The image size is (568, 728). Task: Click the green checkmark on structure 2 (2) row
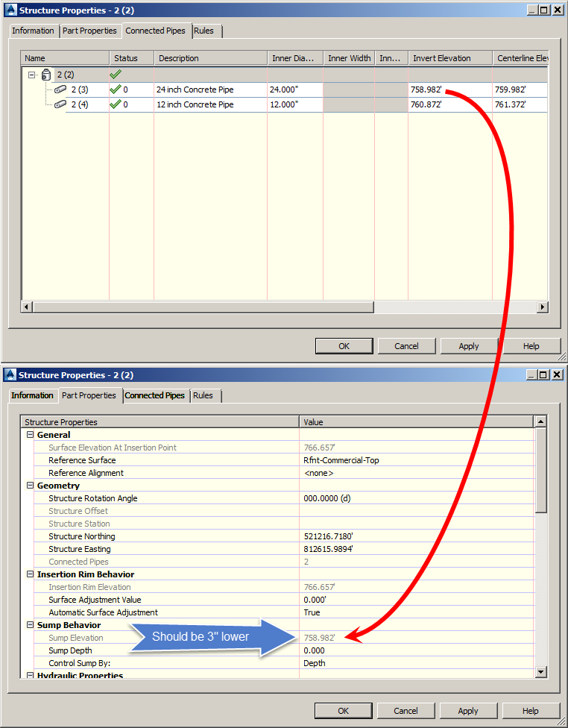tap(115, 75)
